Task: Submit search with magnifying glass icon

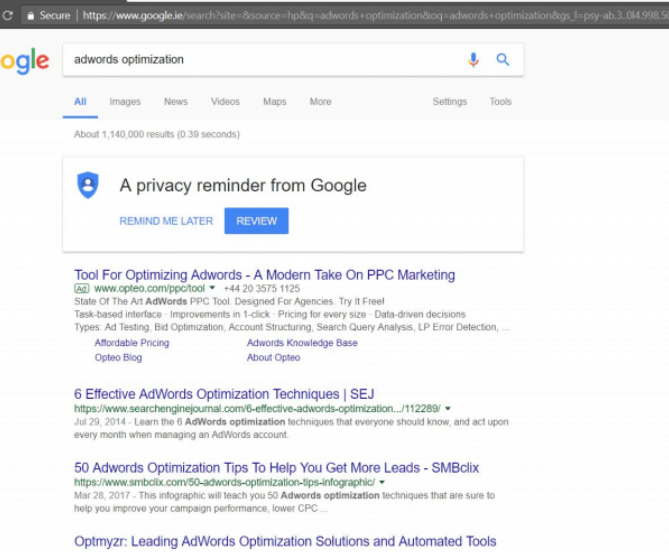Action: (503, 60)
